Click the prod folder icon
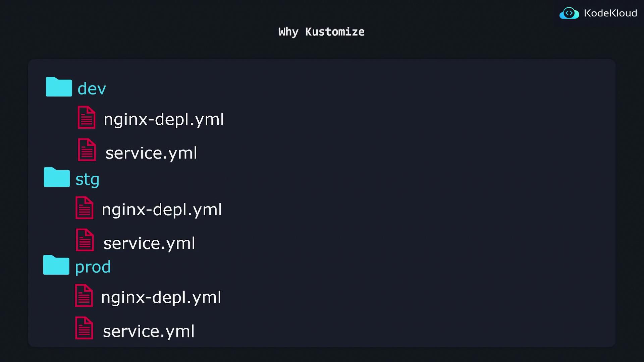Viewport: 644px width, 362px height. 56,265
